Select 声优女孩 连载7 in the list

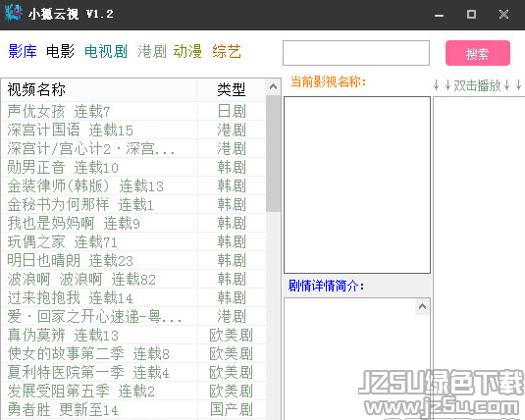pyautogui.click(x=133, y=111)
